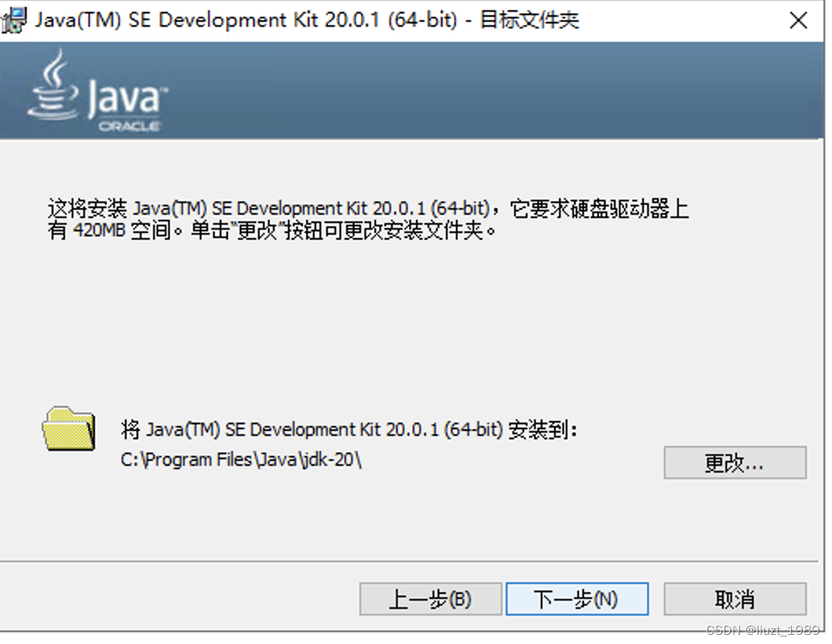Proceed with the 下一步(N) button

[577, 599]
